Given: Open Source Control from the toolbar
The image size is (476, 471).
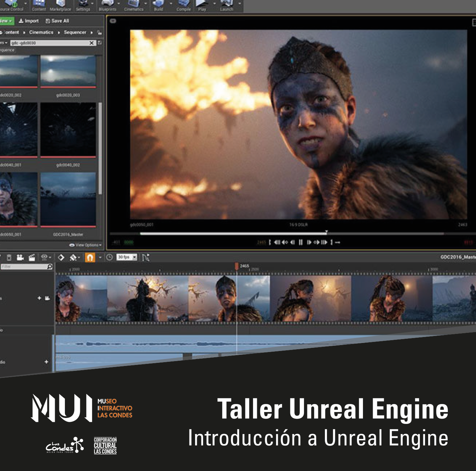Looking at the screenshot, I should (12, 6).
